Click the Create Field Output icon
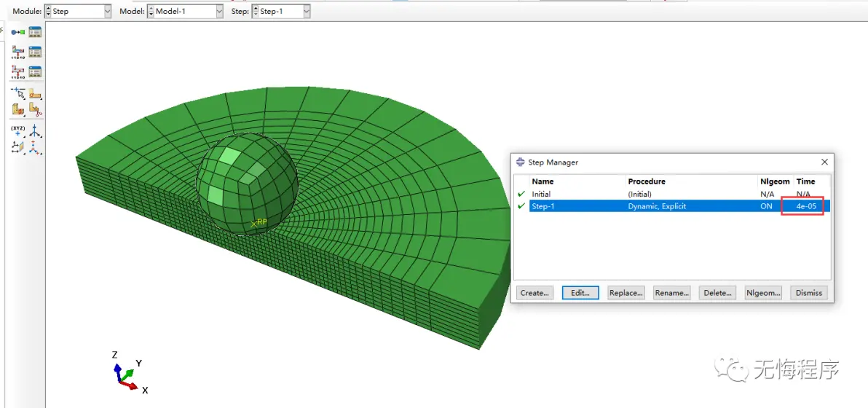Image resolution: width=868 pixels, height=408 pixels. pyautogui.click(x=18, y=52)
